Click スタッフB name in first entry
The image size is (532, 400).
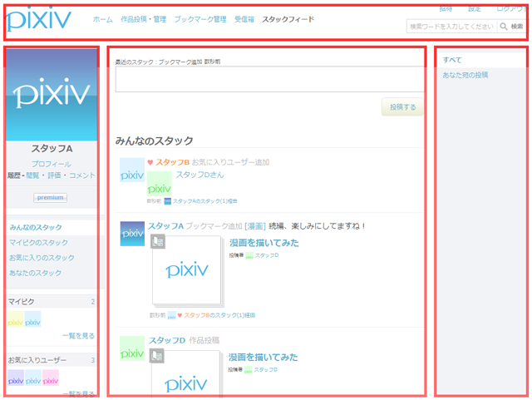pyautogui.click(x=172, y=162)
